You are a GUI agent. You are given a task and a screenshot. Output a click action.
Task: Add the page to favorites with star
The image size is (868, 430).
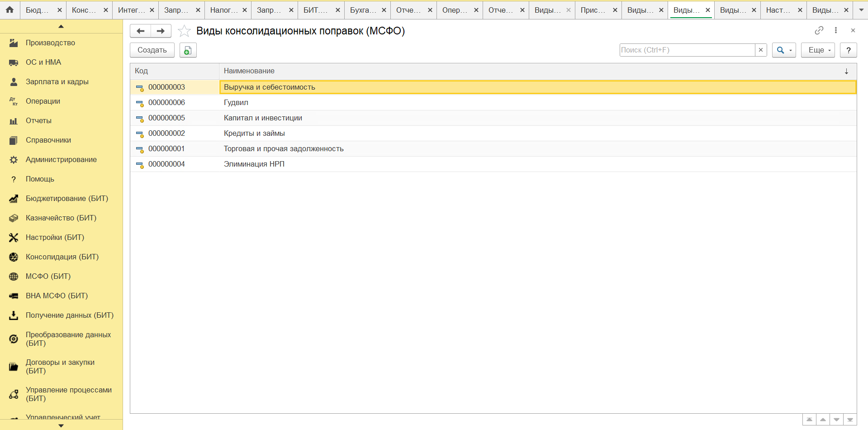[184, 31]
